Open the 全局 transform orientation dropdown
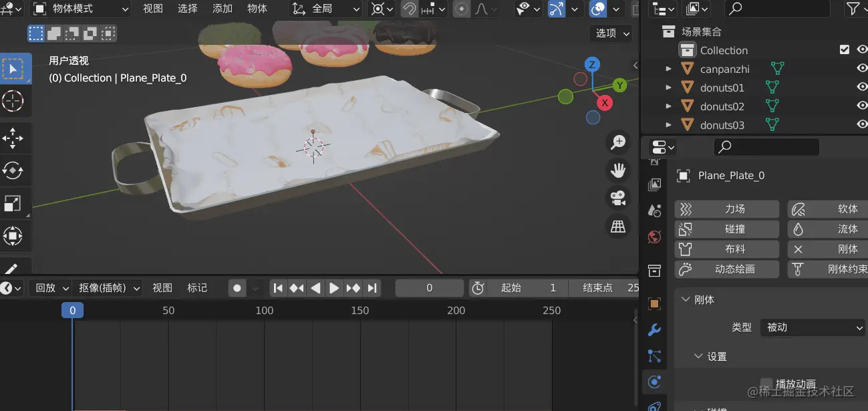Screen dimensions: 868x411 click(326, 9)
